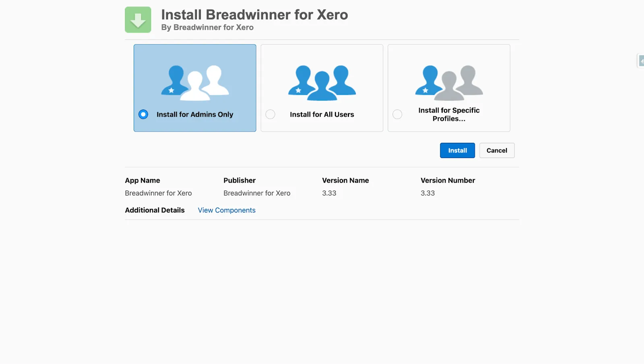Click the Admins Only users group icon
This screenshot has height=364, width=644.
point(195,82)
